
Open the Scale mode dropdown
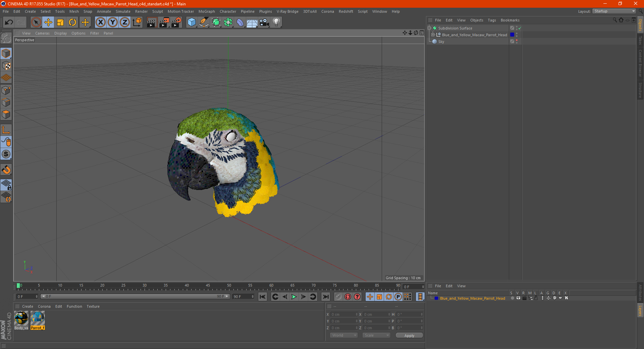[376, 335]
